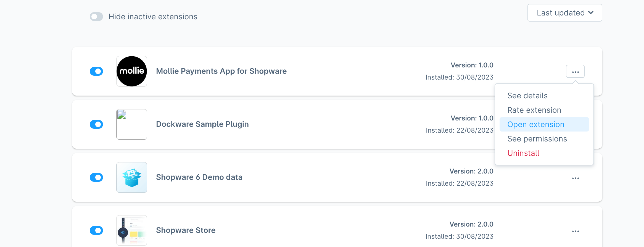644x247 pixels.
Task: Open three-dot menu for Shopware 6 Demo data
Action: click(x=576, y=178)
